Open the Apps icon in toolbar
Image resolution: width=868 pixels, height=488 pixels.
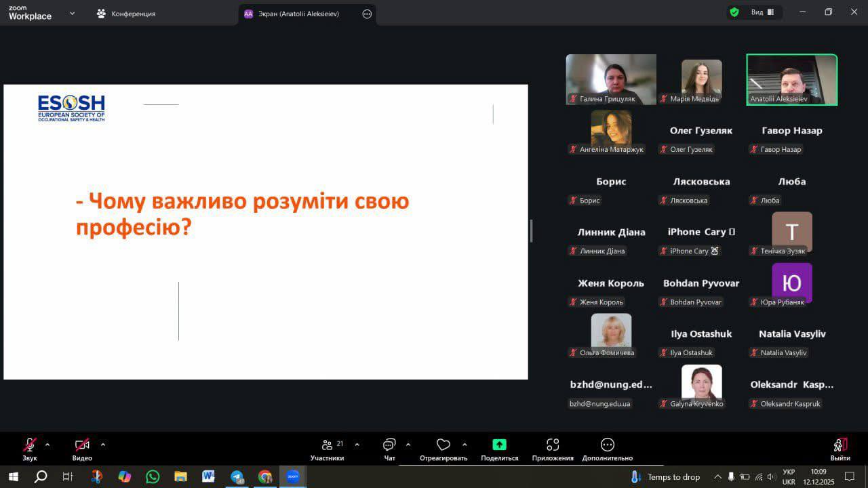(553, 445)
